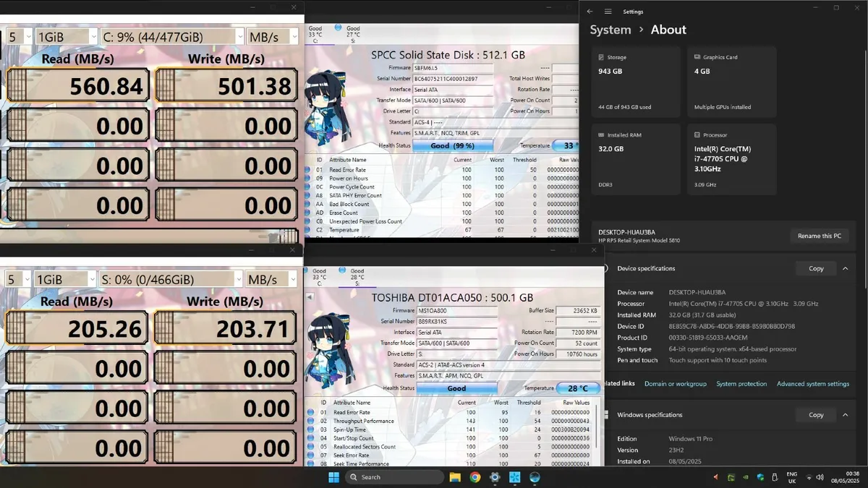Copy the Device specifications

pos(816,268)
